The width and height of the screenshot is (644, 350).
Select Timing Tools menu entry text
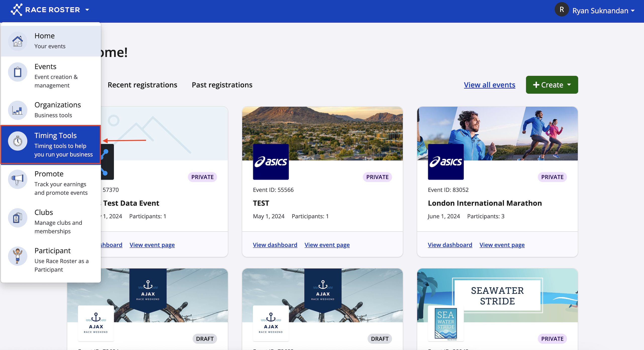pyautogui.click(x=56, y=136)
